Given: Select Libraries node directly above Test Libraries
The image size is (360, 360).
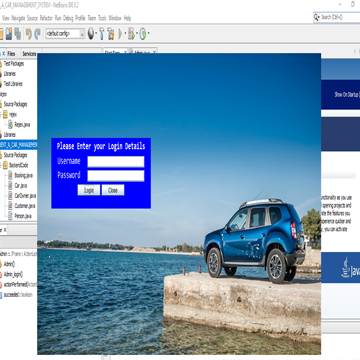Looking at the screenshot, I should (x=10, y=74).
